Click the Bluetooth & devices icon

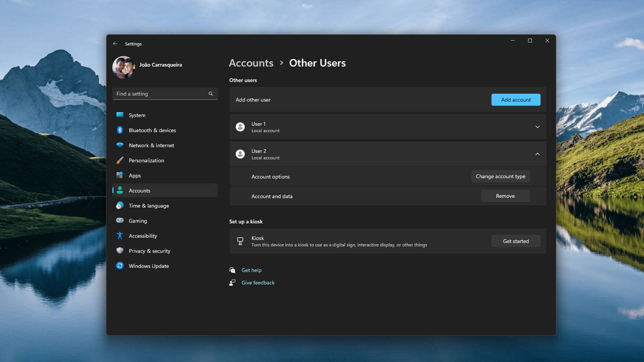[120, 130]
